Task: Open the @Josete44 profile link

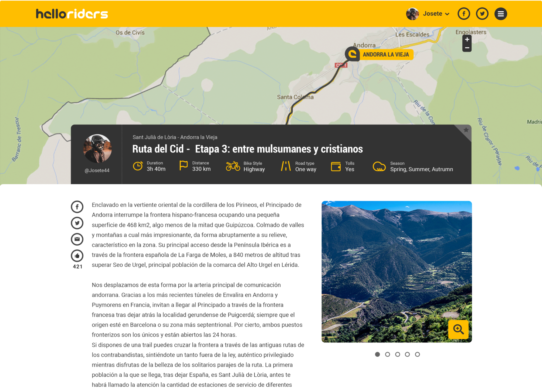Action: click(x=97, y=170)
